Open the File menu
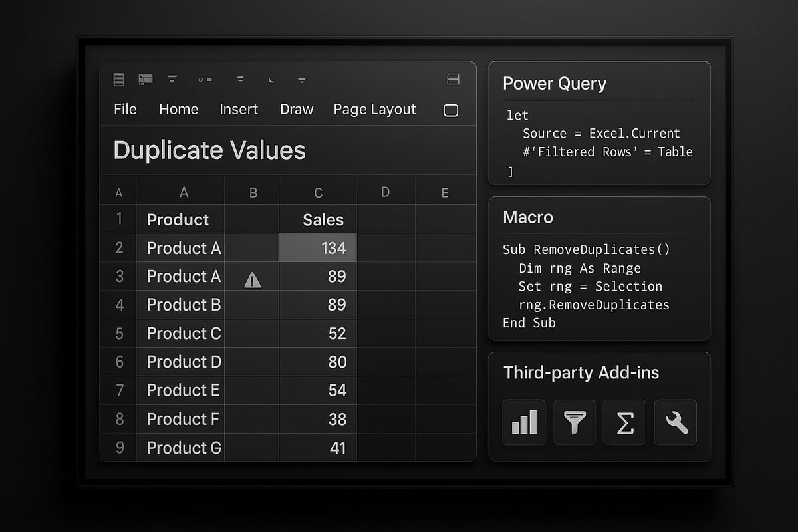 [x=125, y=109]
